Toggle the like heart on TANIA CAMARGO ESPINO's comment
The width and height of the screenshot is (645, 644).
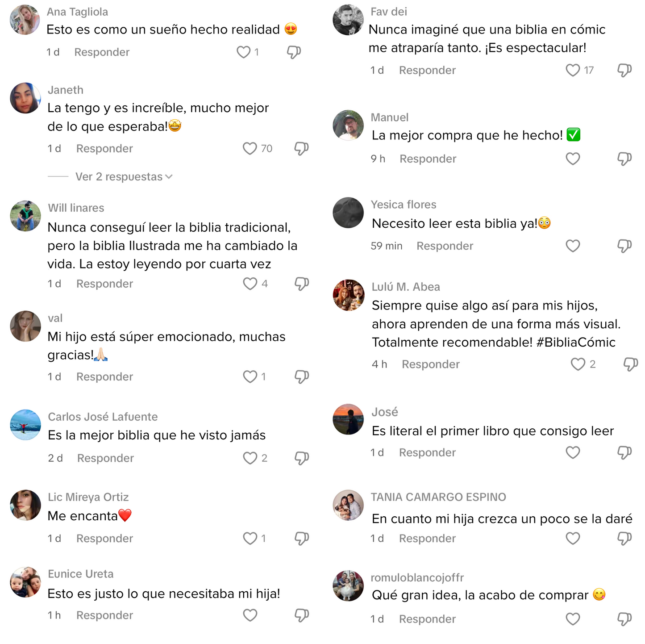pos(573,539)
